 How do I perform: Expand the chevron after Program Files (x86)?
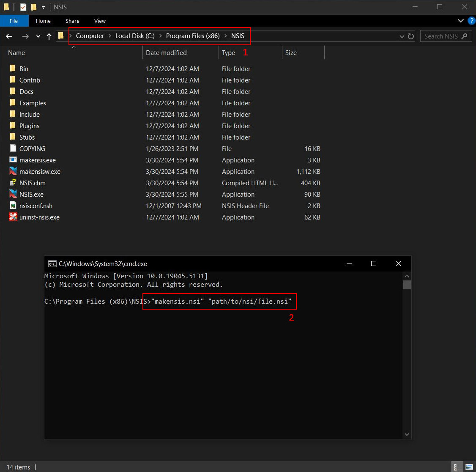coord(225,36)
